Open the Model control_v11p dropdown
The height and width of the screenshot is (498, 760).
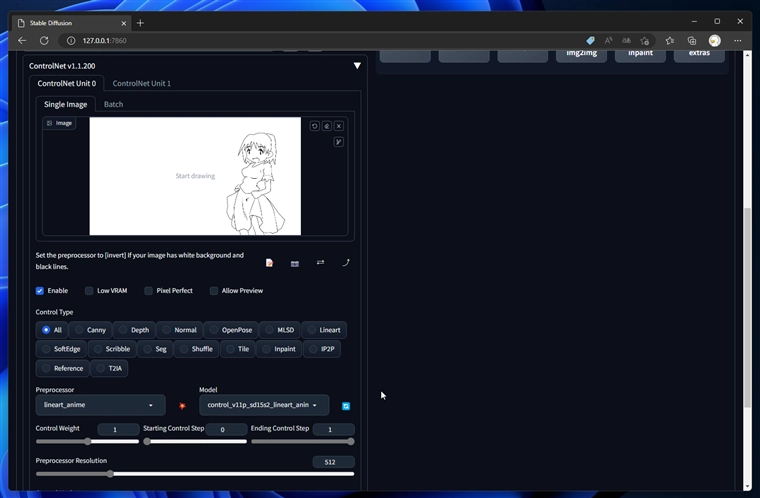point(264,405)
